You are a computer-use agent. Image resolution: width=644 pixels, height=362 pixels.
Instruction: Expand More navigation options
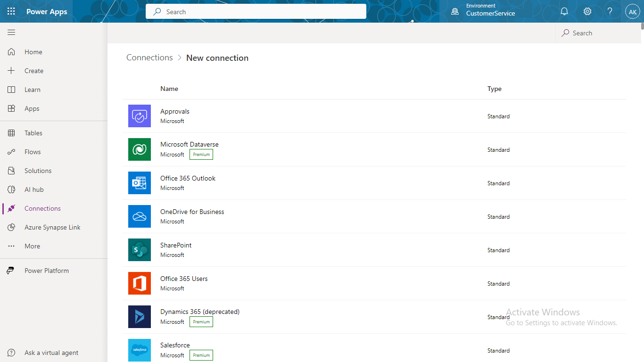point(32,246)
